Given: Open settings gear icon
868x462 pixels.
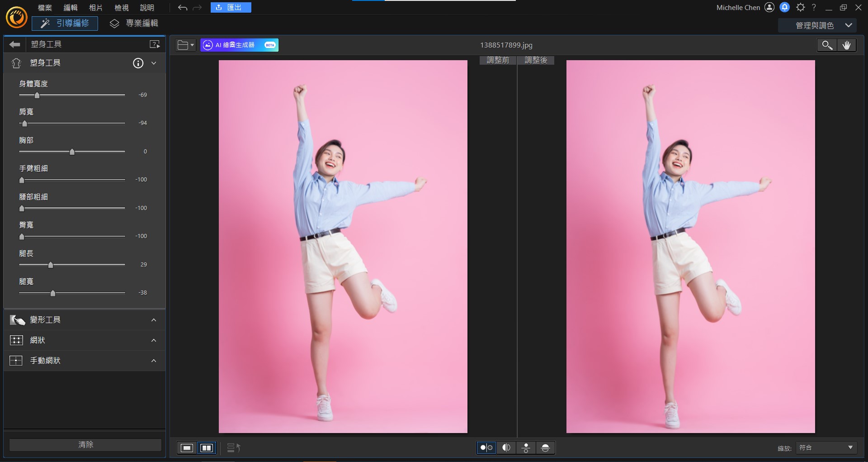Looking at the screenshot, I should point(800,7).
